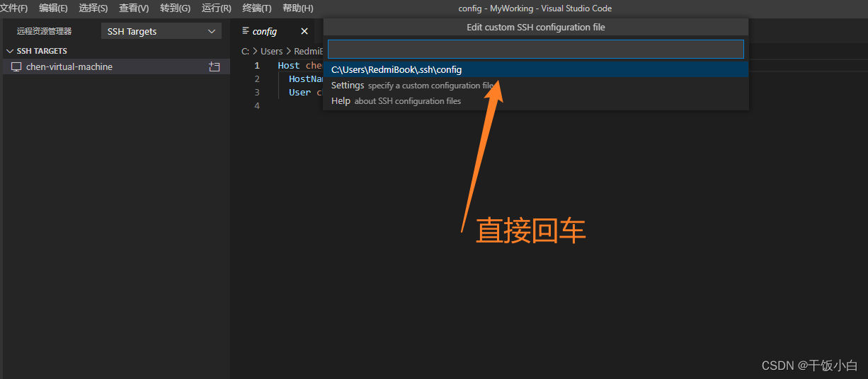868x379 pixels.
Task: Open the 终端(T) menu
Action: (256, 8)
